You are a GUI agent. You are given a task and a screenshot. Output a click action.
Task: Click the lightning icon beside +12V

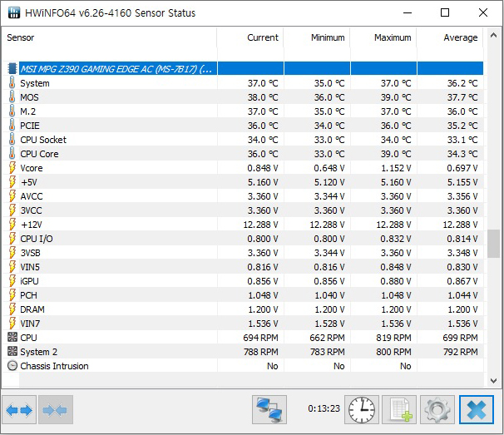point(12,225)
